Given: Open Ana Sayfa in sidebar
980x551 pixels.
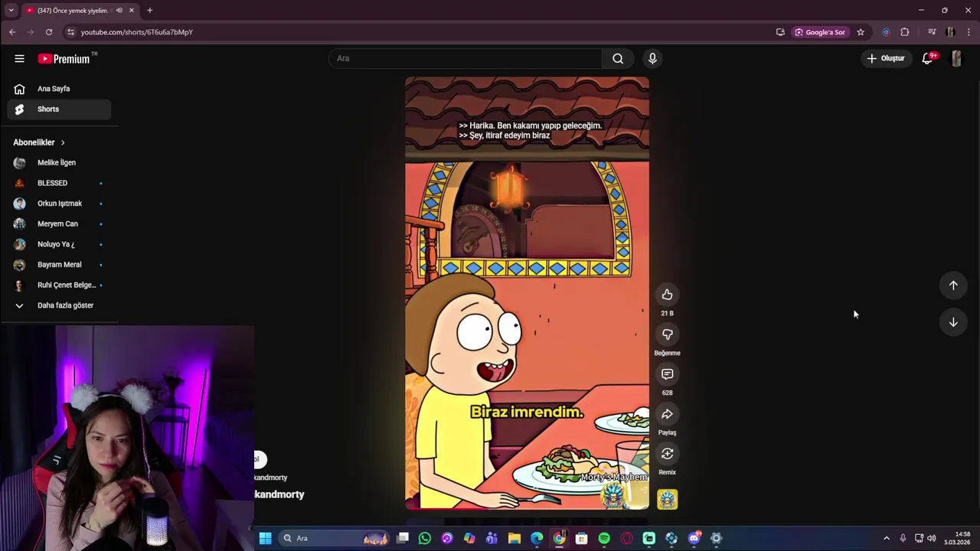Looking at the screenshot, I should [x=59, y=89].
